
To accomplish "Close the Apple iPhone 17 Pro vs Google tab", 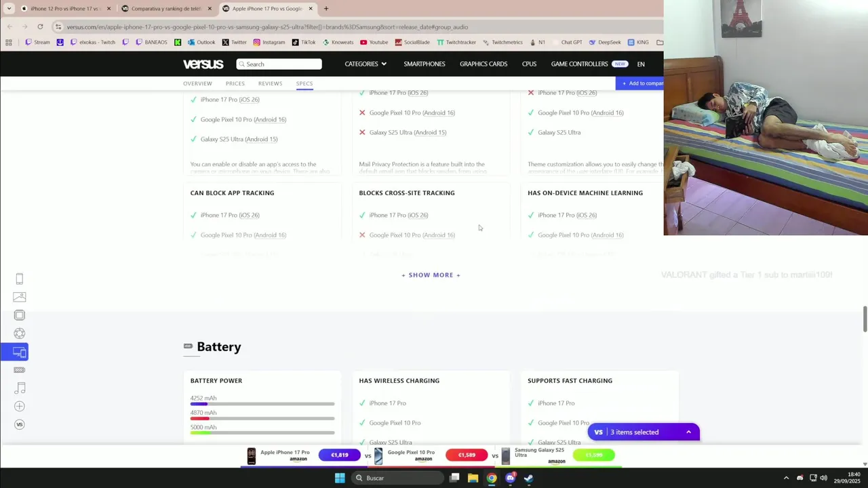I will tap(311, 9).
